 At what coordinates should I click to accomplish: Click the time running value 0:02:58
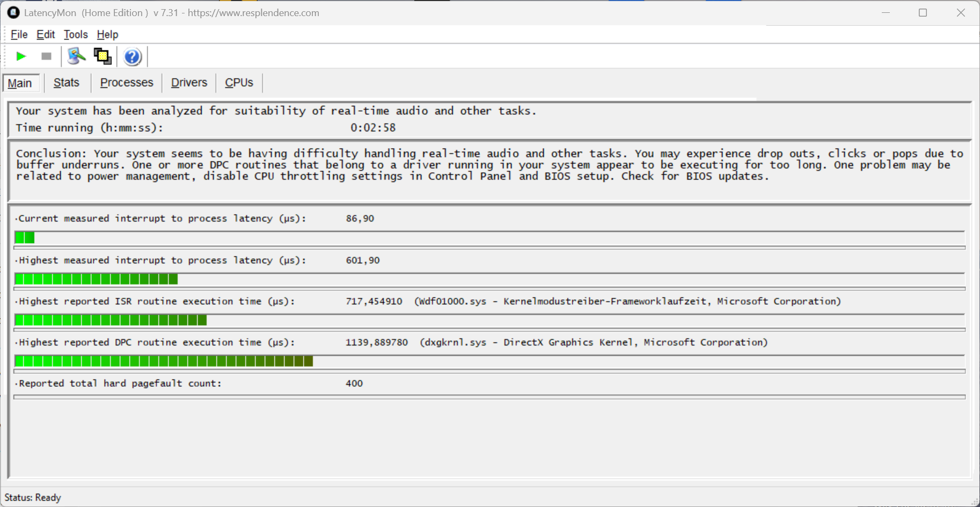pyautogui.click(x=373, y=128)
